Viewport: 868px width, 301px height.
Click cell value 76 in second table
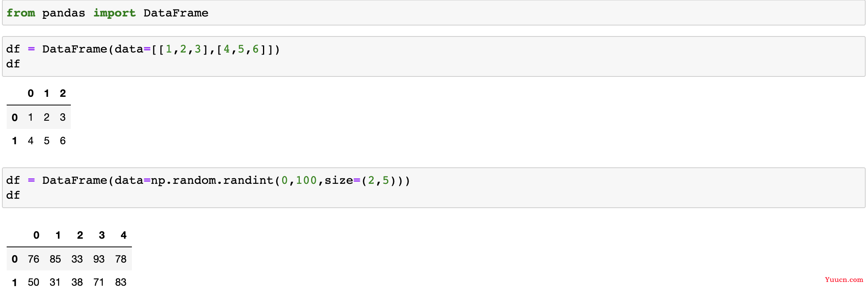pyautogui.click(x=33, y=259)
